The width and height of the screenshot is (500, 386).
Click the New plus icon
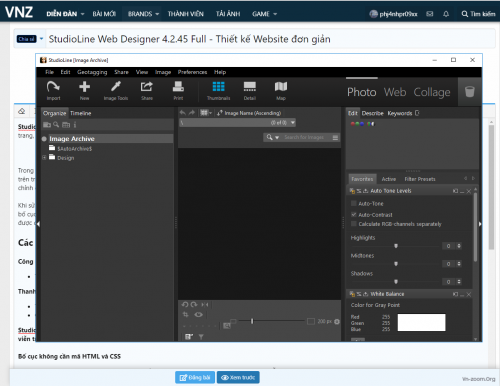pos(84,87)
